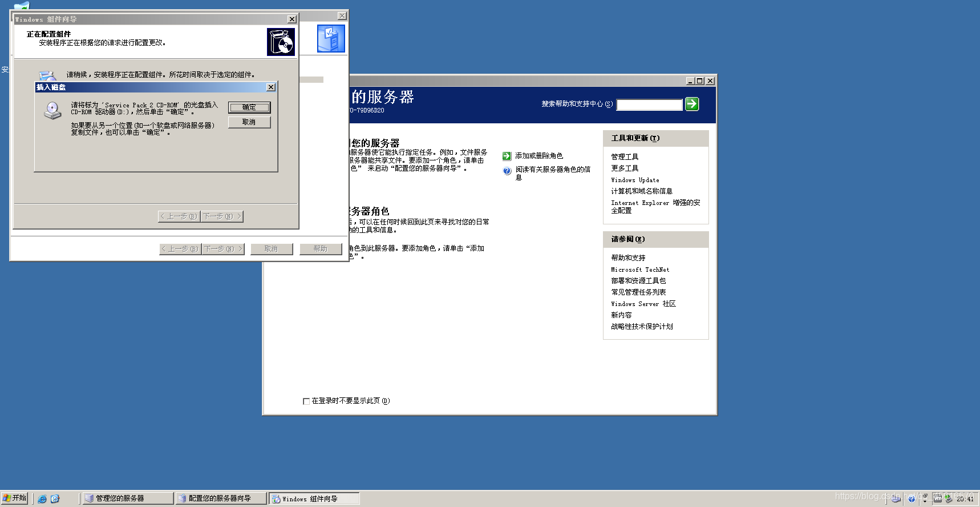
Task: Close the 插入磁盘 dialog with its X
Action: tap(271, 87)
